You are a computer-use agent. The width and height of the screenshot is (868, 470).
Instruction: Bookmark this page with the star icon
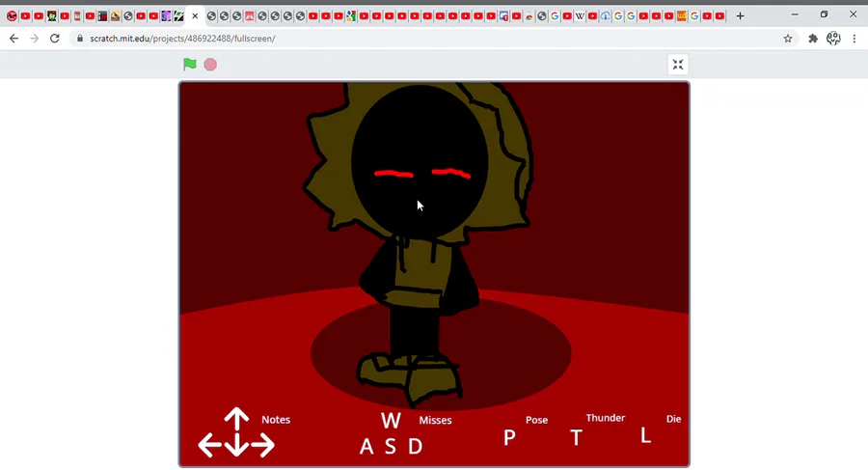point(788,39)
